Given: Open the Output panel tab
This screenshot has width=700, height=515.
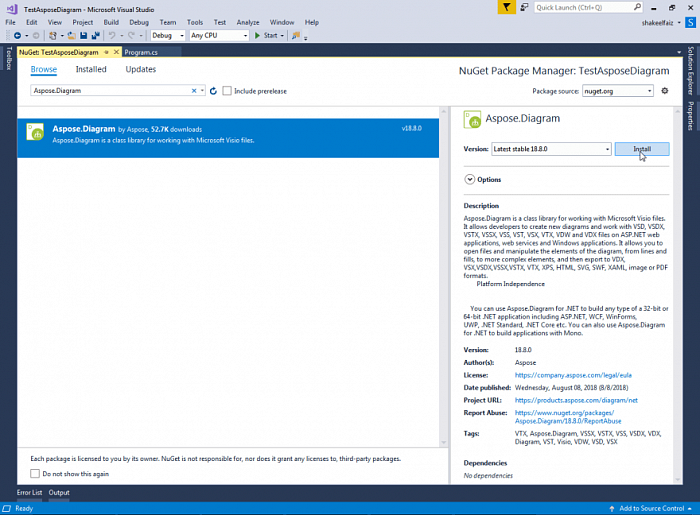Looking at the screenshot, I should coord(59,493).
